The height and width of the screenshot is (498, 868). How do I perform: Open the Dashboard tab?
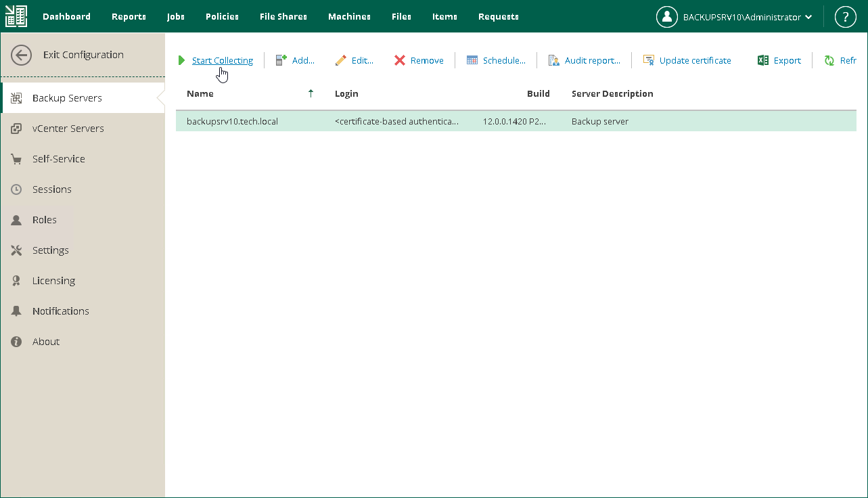click(66, 16)
